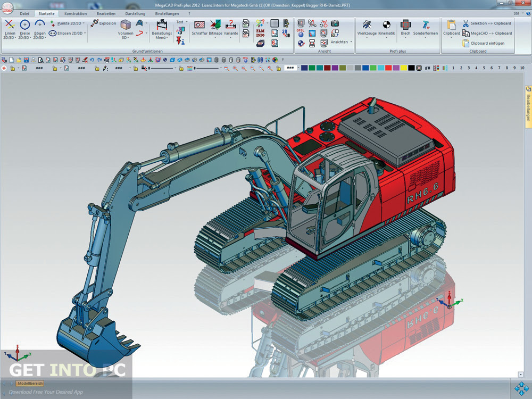Expand the Text dropdown
Viewport: 532px width, 399px height.
187,22
